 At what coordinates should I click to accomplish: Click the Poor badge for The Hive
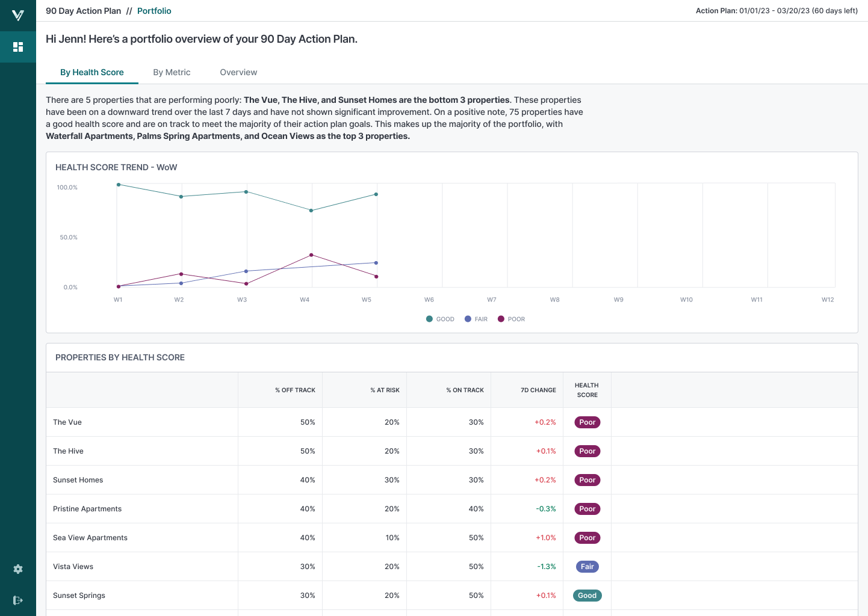click(587, 451)
